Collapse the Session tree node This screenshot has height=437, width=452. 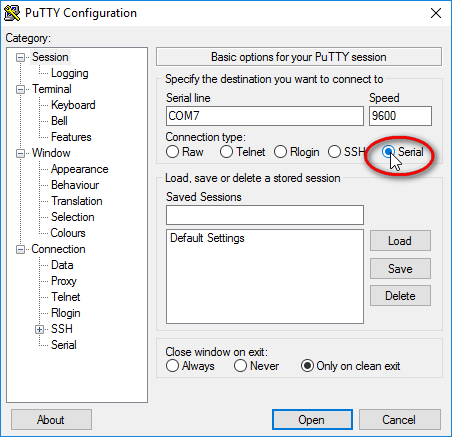click(x=21, y=58)
